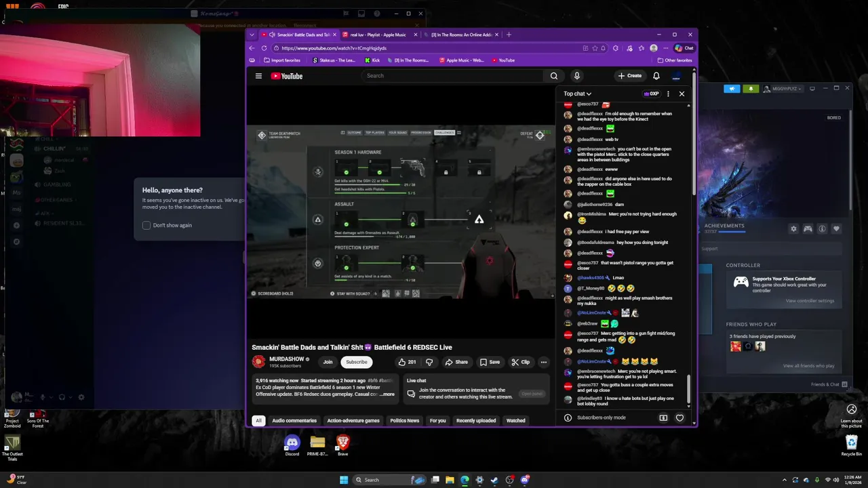Image resolution: width=868 pixels, height=488 pixels.
Task: Click the live chat scrollbar
Action: tap(689, 388)
